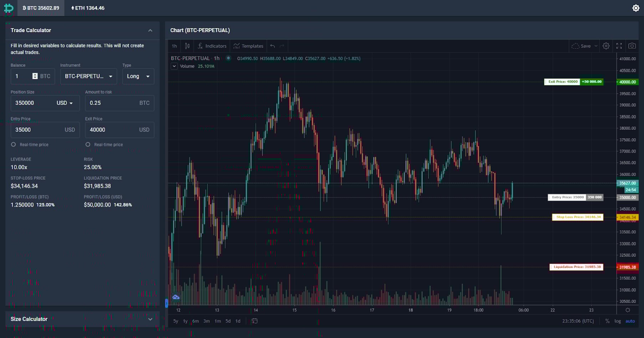Expand the Size Calculator panel
The width and height of the screenshot is (644, 338).
150,319
